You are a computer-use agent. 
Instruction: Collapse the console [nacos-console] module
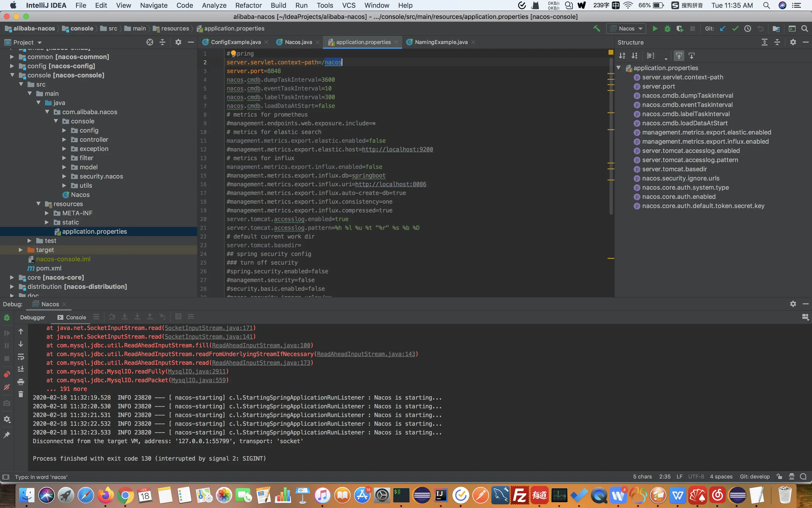click(12, 75)
